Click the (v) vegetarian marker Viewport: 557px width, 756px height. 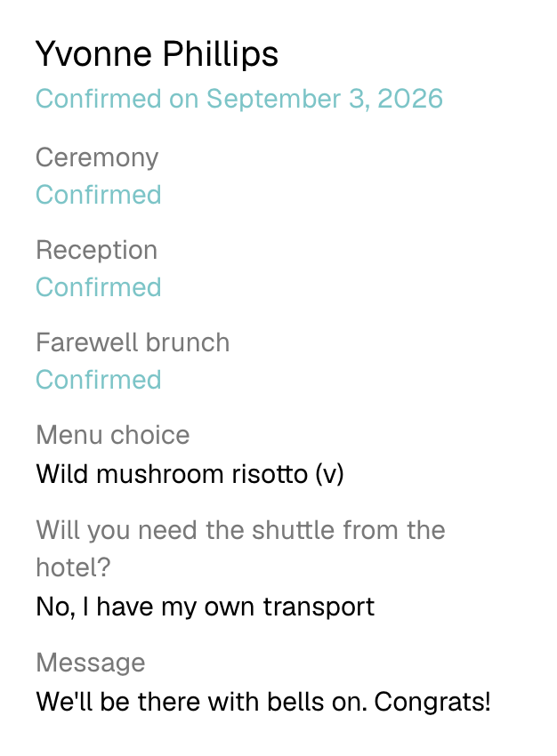click(330, 474)
